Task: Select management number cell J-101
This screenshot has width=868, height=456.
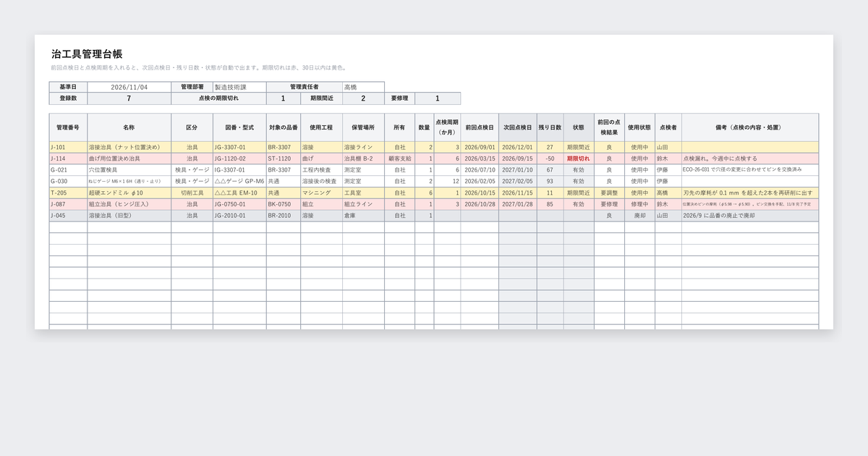Action: pos(68,147)
